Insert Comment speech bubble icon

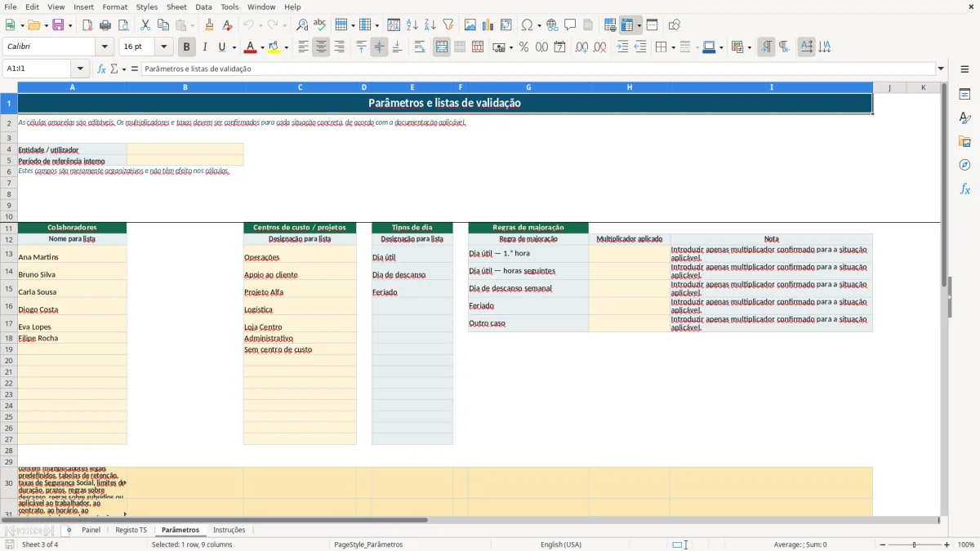[x=570, y=25]
